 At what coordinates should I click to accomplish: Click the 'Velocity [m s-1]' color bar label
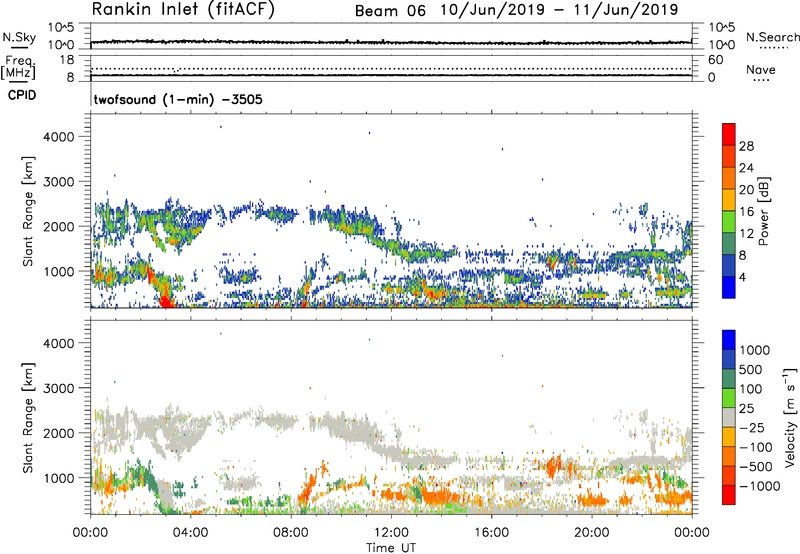click(x=790, y=417)
